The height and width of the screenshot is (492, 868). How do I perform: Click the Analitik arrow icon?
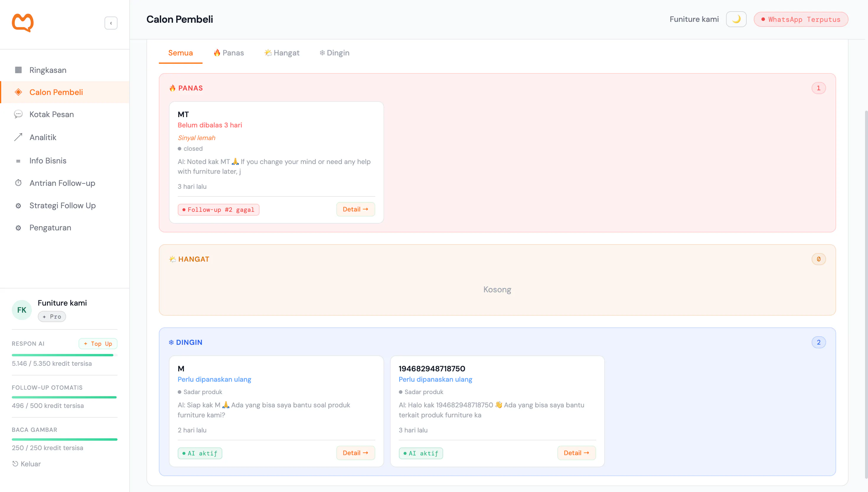point(18,137)
